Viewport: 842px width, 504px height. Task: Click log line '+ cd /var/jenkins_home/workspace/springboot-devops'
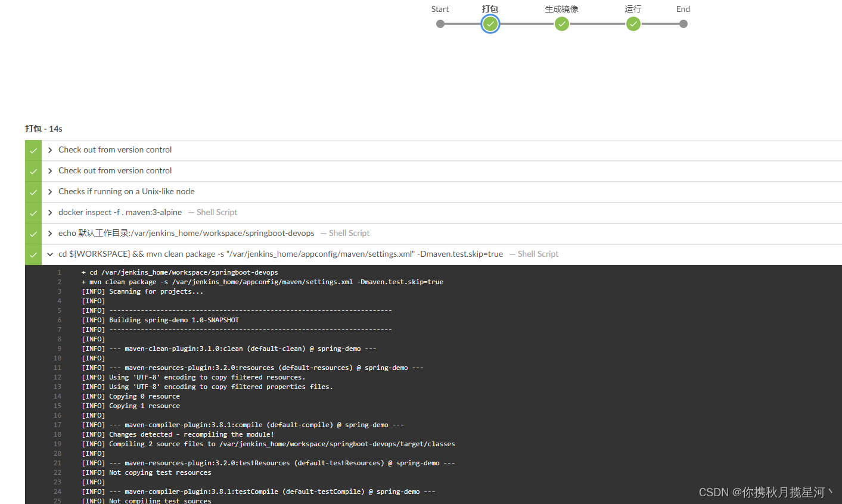click(x=180, y=272)
